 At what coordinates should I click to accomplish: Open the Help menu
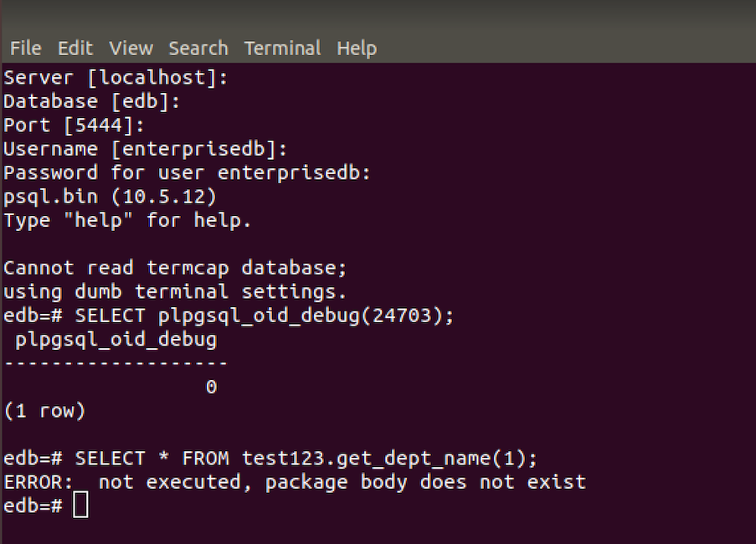click(x=357, y=49)
